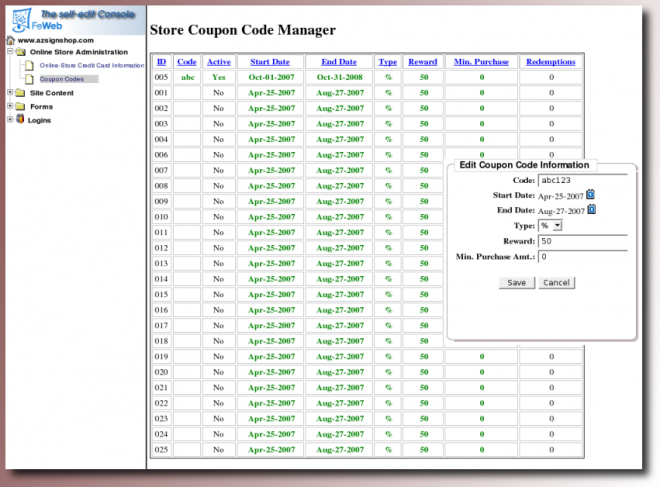Click the Min. Purchase cell in row 022
This screenshot has width=660, height=487.
click(x=482, y=403)
